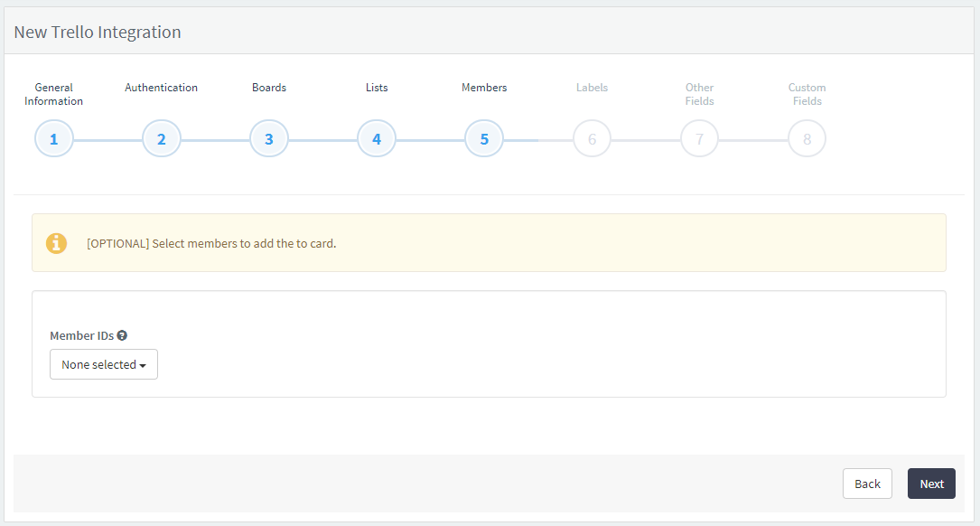Click the yellow info icon in the notice
Viewport: 980px width, 526px height.
pyautogui.click(x=56, y=243)
